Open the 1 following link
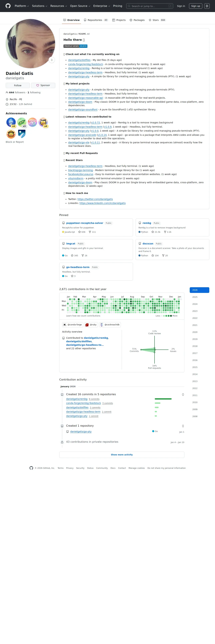 (34, 92)
